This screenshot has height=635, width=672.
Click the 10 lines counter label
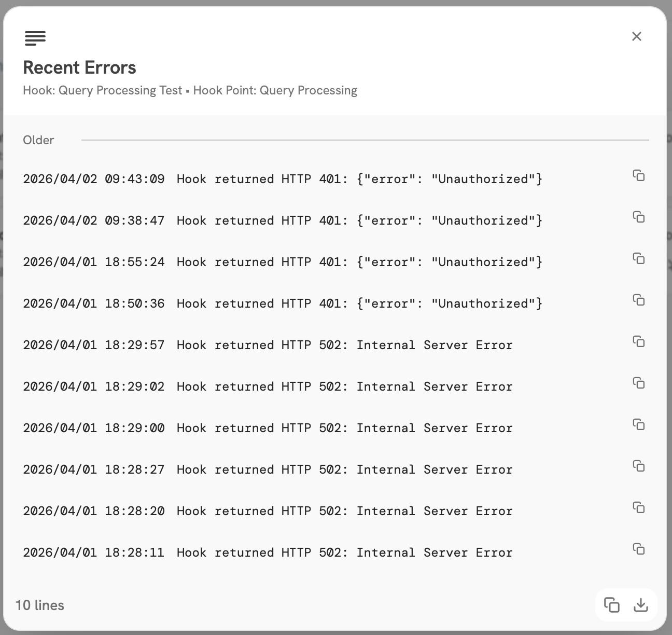tap(40, 605)
